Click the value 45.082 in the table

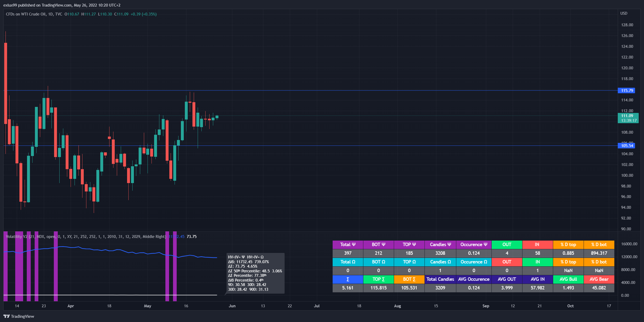tap(599, 288)
